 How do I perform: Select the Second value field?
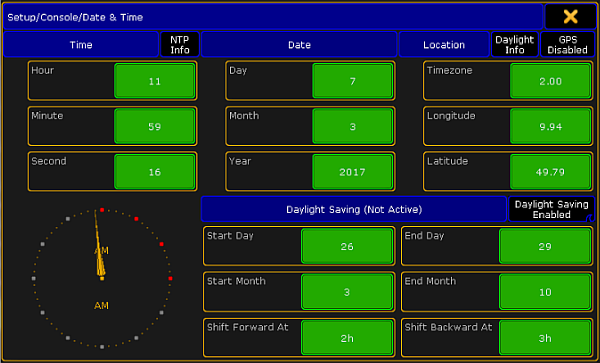[x=155, y=172]
